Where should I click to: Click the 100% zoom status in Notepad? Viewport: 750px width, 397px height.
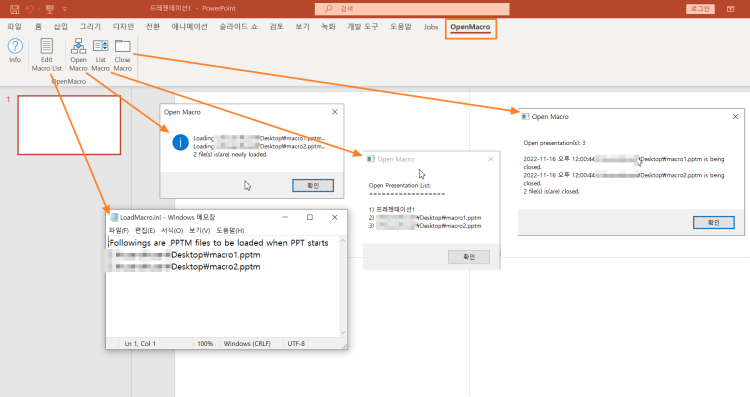click(205, 343)
